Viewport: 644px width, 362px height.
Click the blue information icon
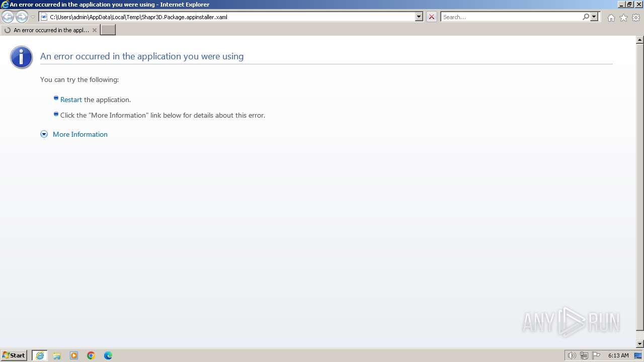[x=21, y=57]
